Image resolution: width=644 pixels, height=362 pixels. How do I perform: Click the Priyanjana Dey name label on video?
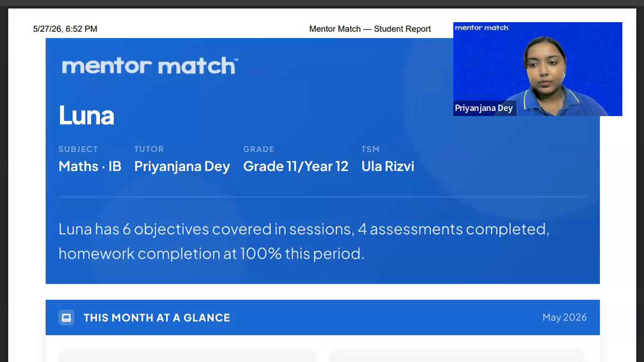pyautogui.click(x=484, y=108)
